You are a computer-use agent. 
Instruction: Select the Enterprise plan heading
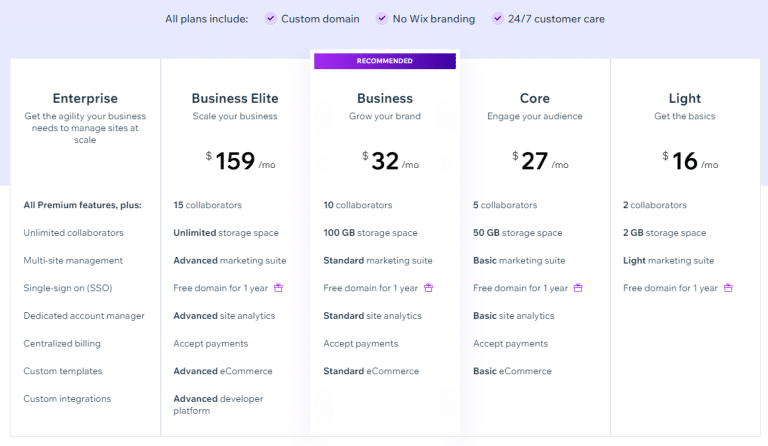[85, 98]
